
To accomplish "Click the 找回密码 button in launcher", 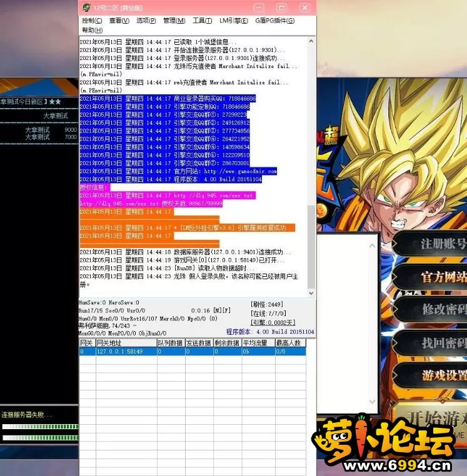I will point(429,342).
